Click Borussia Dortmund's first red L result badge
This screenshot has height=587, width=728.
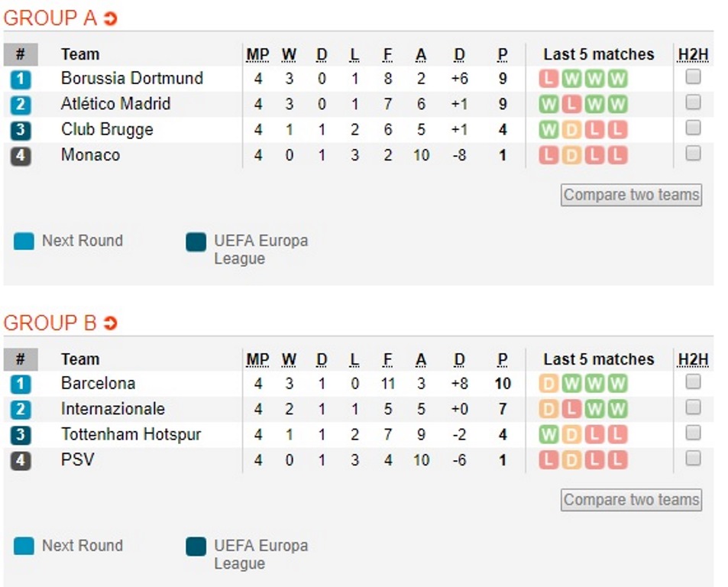[548, 79]
